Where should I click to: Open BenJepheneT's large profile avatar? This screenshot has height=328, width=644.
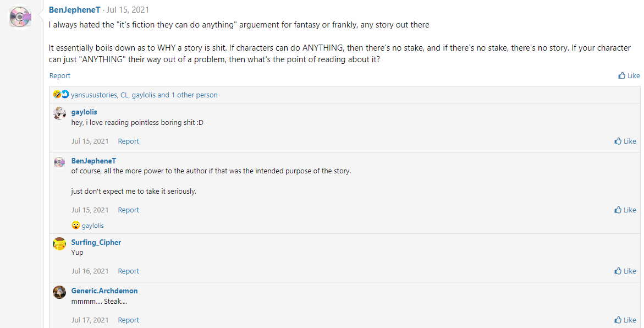[20, 17]
